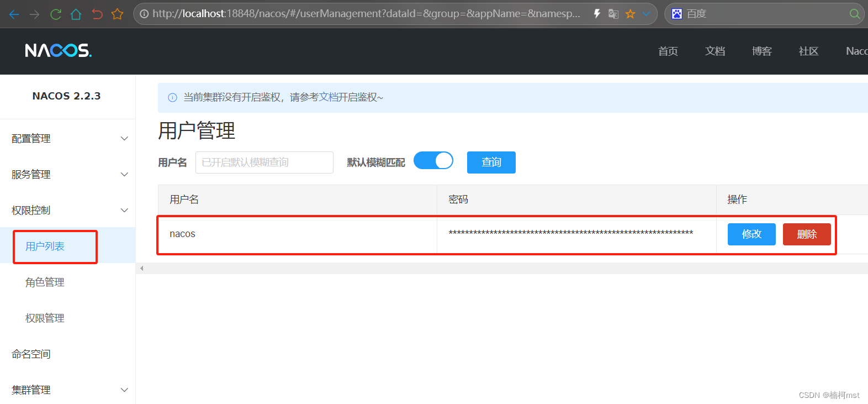
Task: Click the NACOS logo
Action: point(59,51)
